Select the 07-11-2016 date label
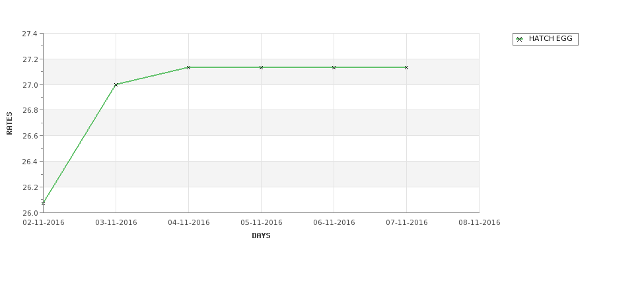644x283 pixels. pos(407,223)
